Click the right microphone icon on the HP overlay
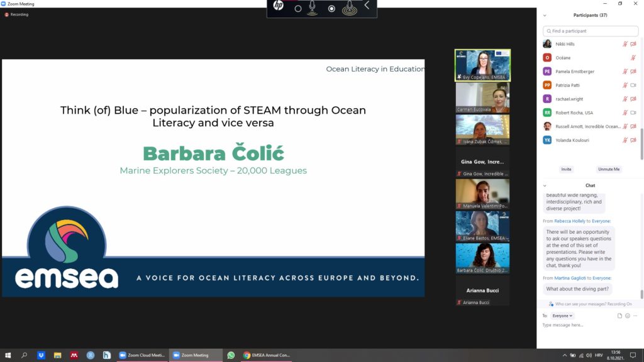Screen dimensions: 644x362 click(x=350, y=8)
